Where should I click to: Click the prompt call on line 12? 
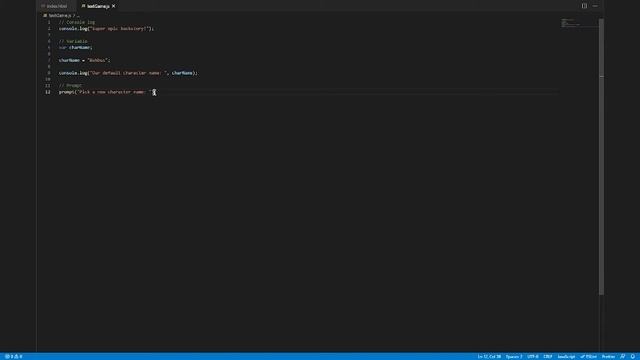106,92
